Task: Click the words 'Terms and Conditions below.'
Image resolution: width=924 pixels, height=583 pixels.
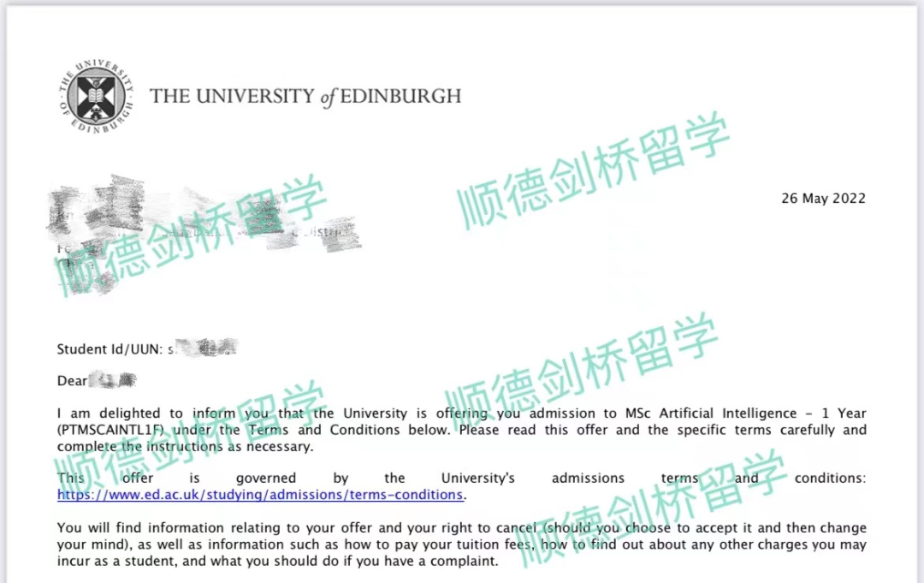Action: click(x=349, y=430)
